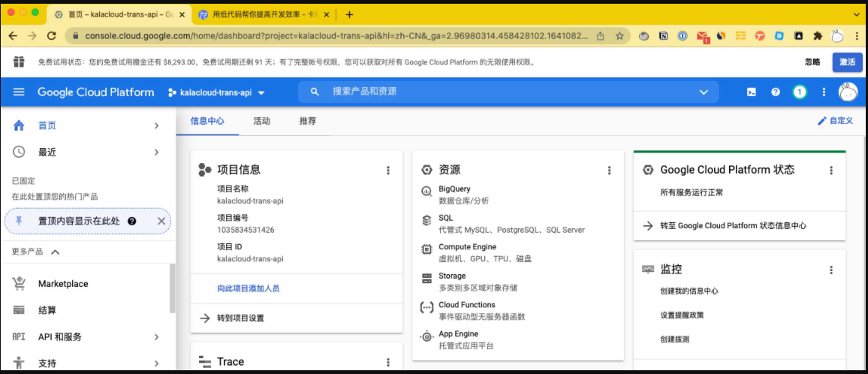Click 创建我的信息中心 link
This screenshot has width=868, height=374.
pos(689,291)
